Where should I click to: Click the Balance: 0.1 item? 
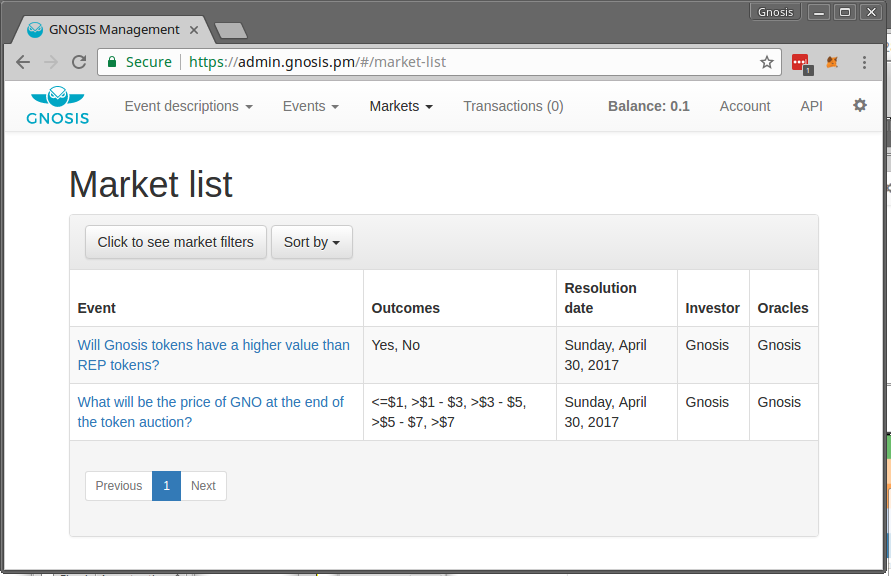pyautogui.click(x=648, y=106)
